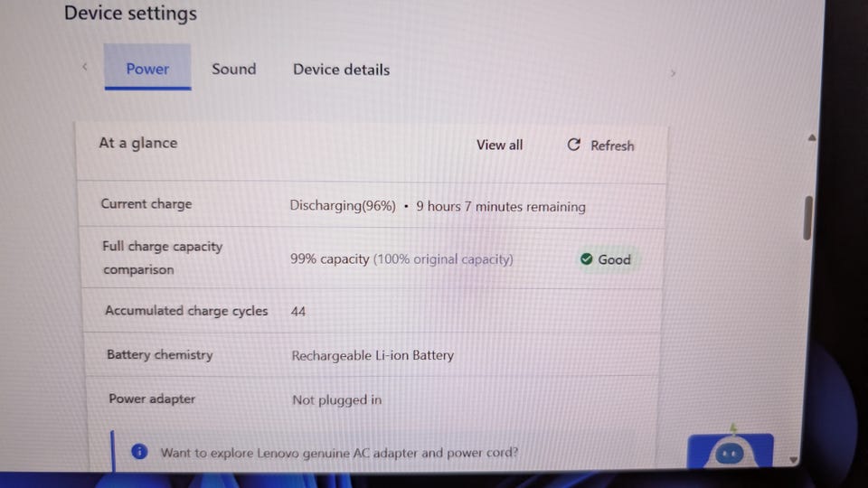Click the right tab scroll chevron
This screenshot has height=488, width=868.
pos(673,73)
